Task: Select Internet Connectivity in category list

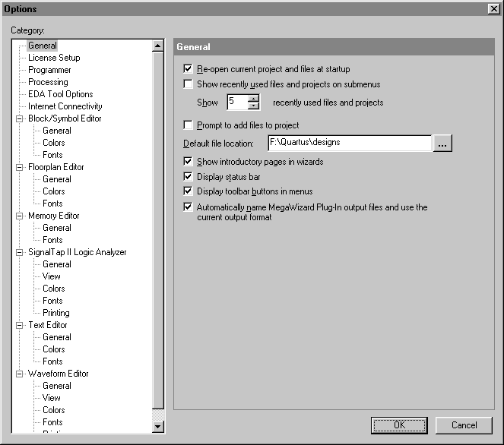Action: point(65,106)
